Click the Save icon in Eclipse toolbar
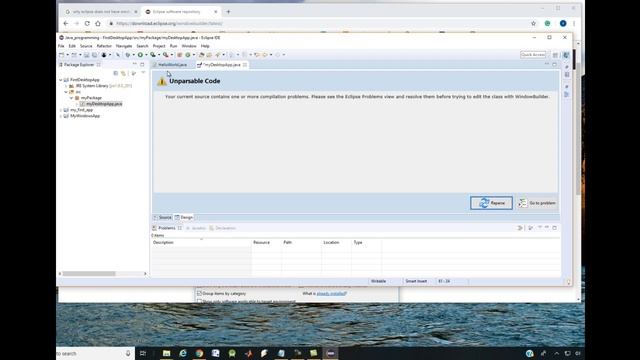Viewport: 640px width, 360px height. pos(87,55)
